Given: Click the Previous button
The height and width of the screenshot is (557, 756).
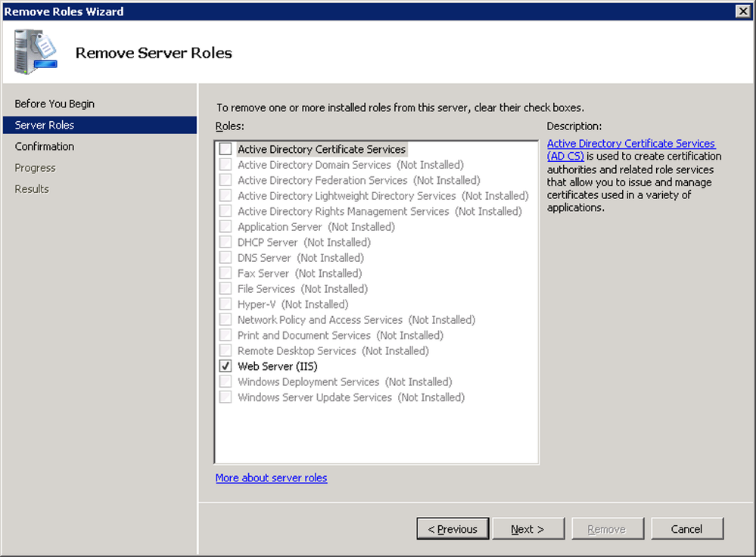Looking at the screenshot, I should (x=453, y=528).
